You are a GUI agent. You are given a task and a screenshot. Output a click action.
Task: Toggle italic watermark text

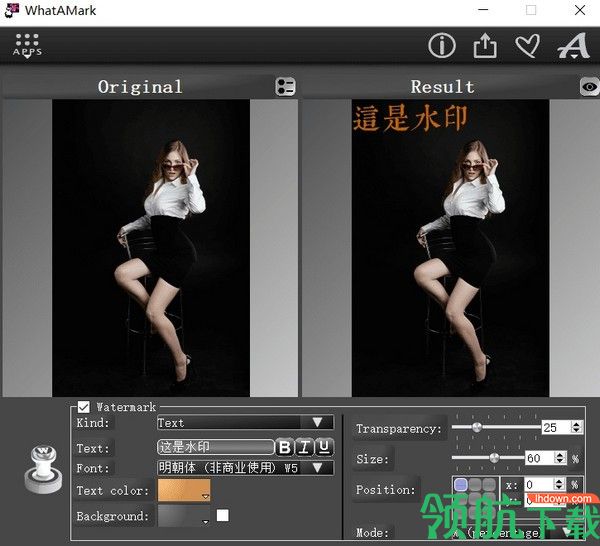click(304, 447)
